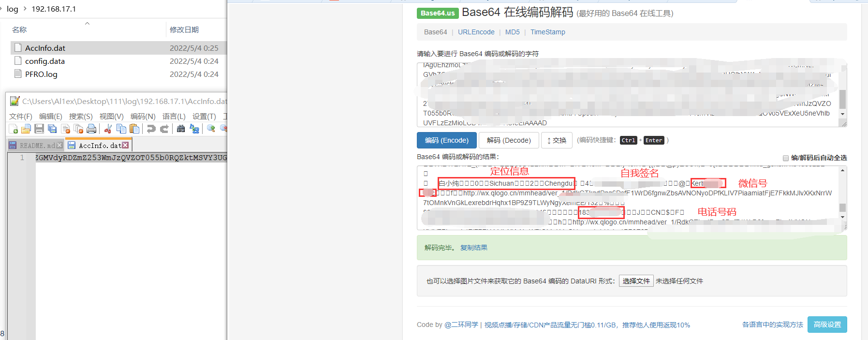
Task: Click the Notepad++ title bar app icon
Action: click(x=15, y=101)
